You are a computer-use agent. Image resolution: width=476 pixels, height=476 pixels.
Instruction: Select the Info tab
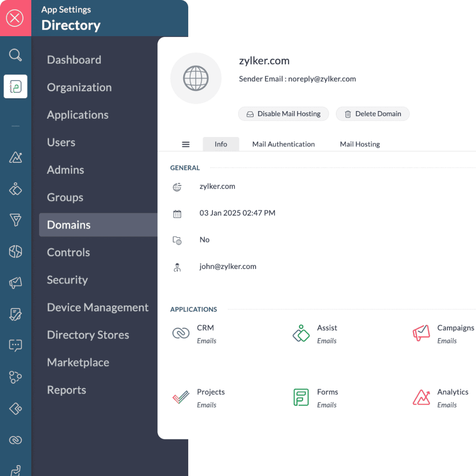(x=221, y=144)
